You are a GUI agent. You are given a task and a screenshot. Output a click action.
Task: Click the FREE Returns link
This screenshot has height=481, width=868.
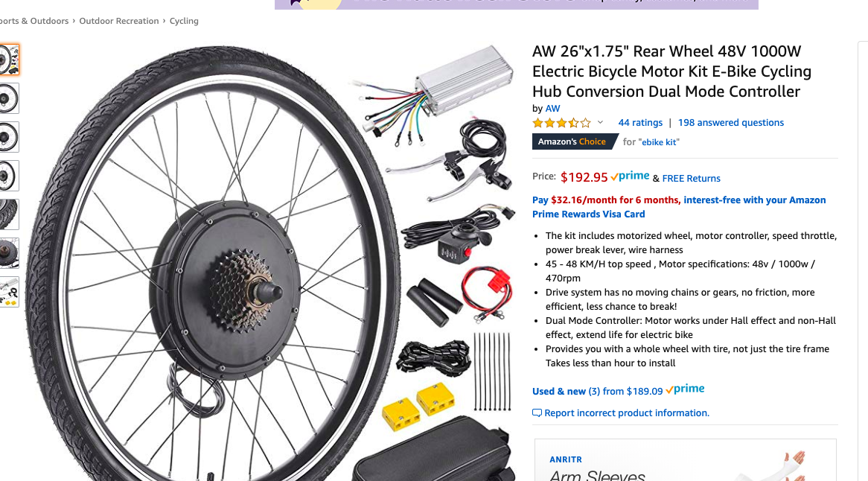pos(691,178)
